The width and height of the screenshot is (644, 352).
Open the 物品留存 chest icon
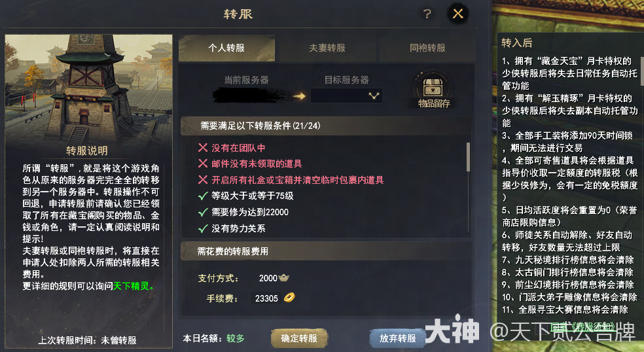[433, 87]
